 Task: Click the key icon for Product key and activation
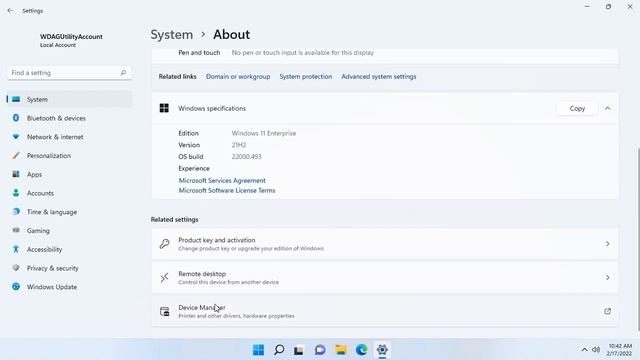click(x=164, y=244)
